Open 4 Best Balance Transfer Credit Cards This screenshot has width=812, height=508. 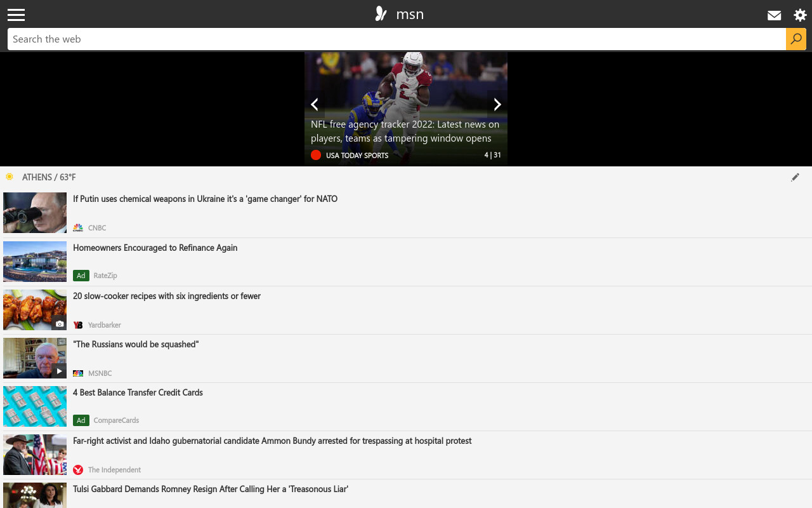pos(138,392)
